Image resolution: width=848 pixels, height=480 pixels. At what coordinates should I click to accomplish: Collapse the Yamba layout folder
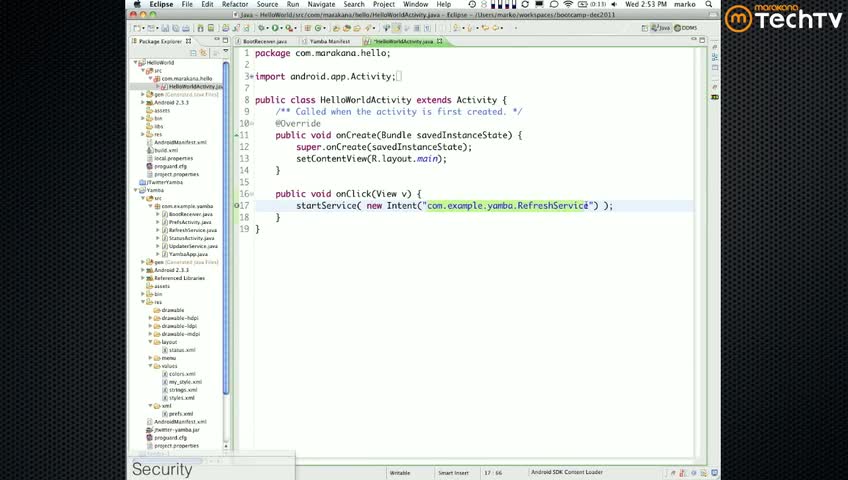coord(150,342)
